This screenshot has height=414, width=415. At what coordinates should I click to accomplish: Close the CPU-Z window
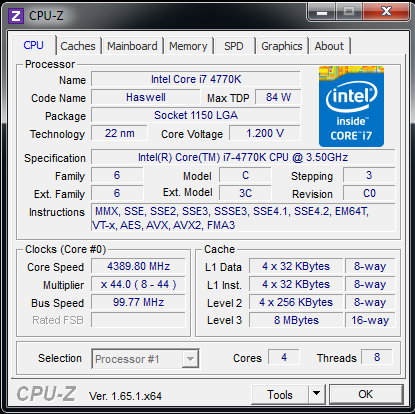click(x=386, y=12)
